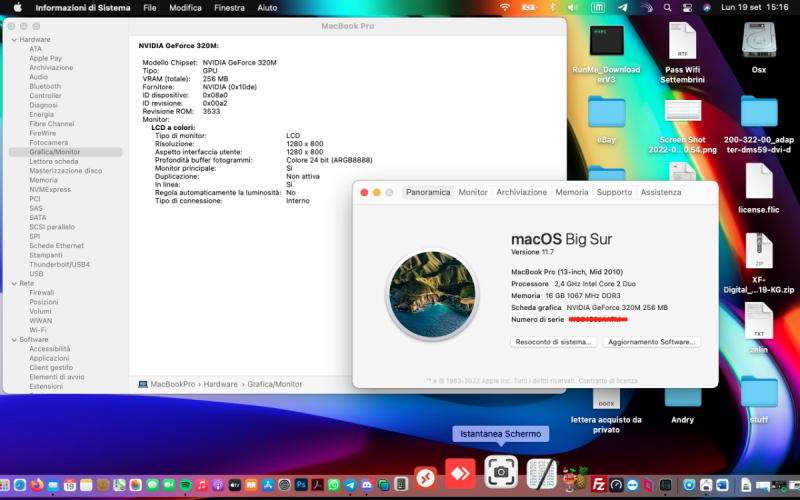Open the Assistenza tab

661,192
